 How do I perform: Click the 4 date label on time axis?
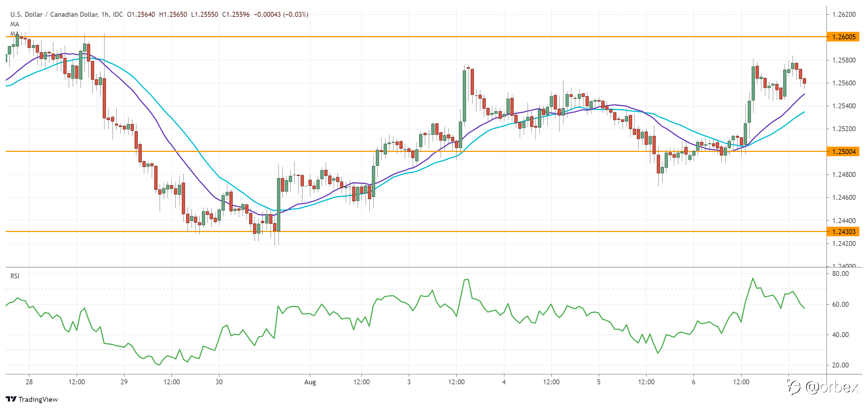(504, 382)
